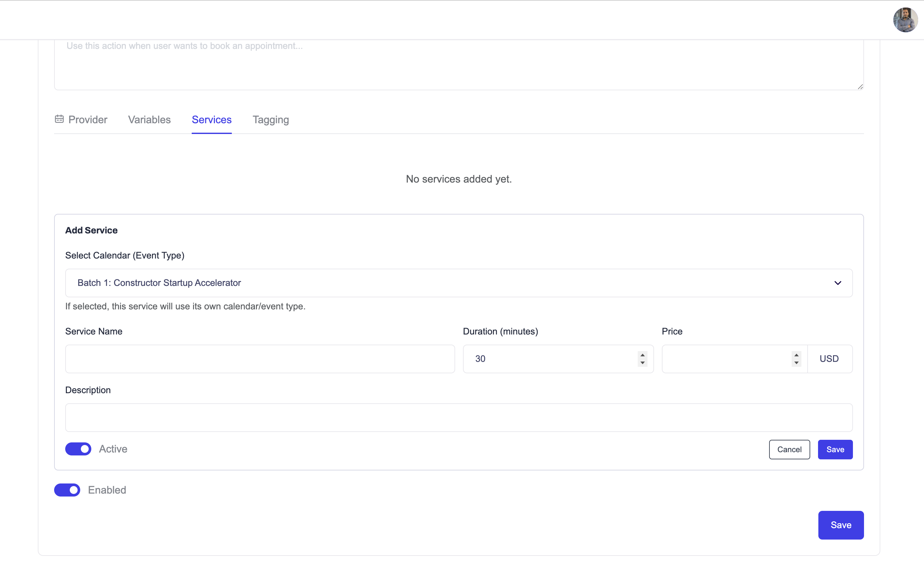Go to the Tagging tab
Image resolution: width=924 pixels, height=579 pixels.
click(x=271, y=120)
